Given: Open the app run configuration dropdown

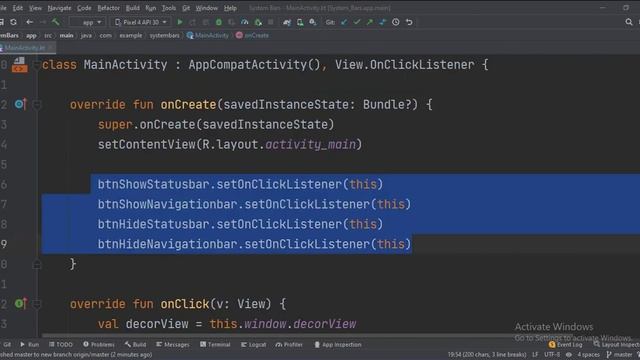Looking at the screenshot, I should [x=87, y=22].
